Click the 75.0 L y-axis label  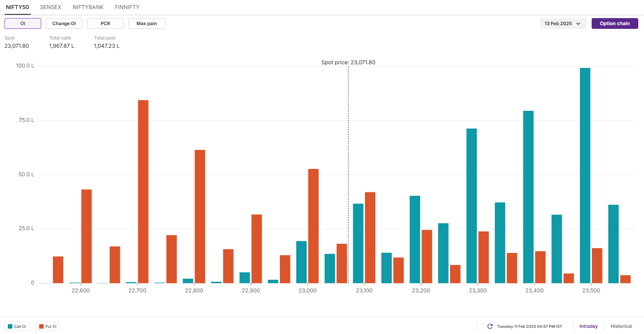tap(27, 120)
